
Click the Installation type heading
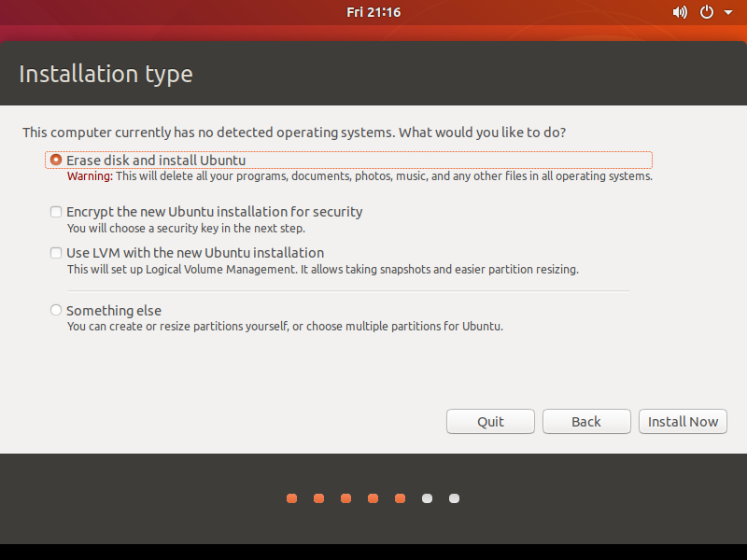(106, 74)
